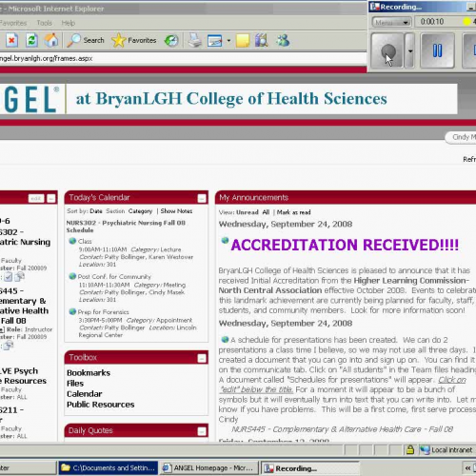The width and height of the screenshot is (476, 476).
Task: Switch to Recording taskbar button
Action: pyautogui.click(x=309, y=468)
